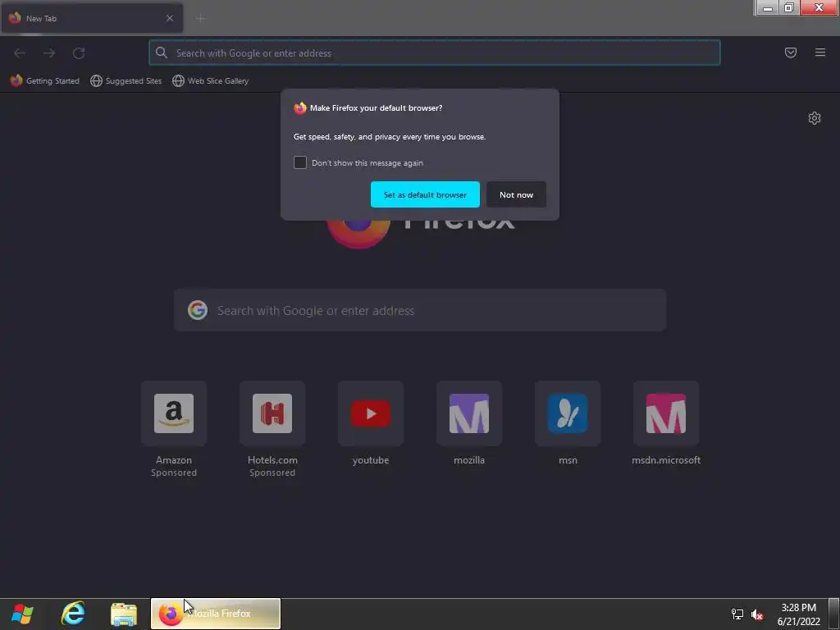
Task: Click the Google logo in search box
Action: coord(198,310)
